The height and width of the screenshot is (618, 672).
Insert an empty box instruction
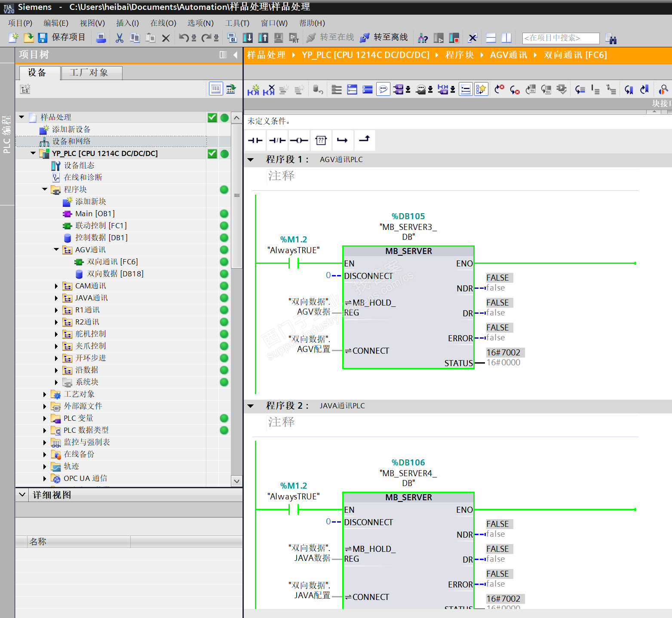tap(321, 141)
